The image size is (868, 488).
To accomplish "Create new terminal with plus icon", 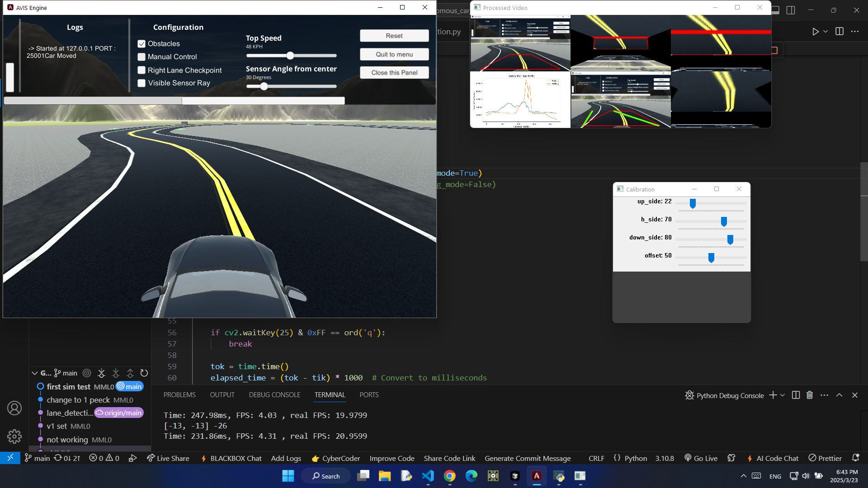I will click(x=773, y=395).
